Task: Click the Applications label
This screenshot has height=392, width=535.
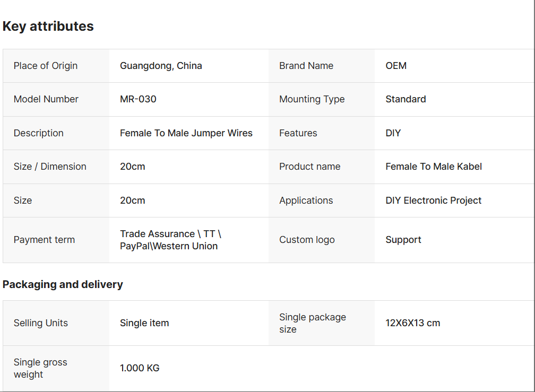Action: 306,201
